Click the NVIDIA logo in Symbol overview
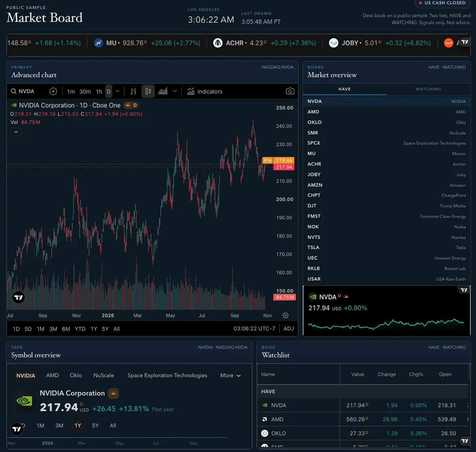This screenshot has height=452, width=476. point(24,401)
